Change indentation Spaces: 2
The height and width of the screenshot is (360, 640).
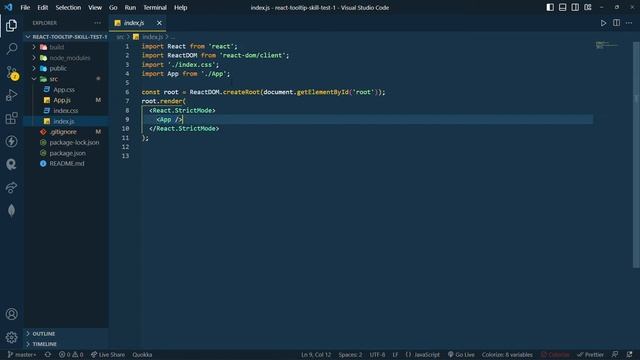tap(350, 355)
